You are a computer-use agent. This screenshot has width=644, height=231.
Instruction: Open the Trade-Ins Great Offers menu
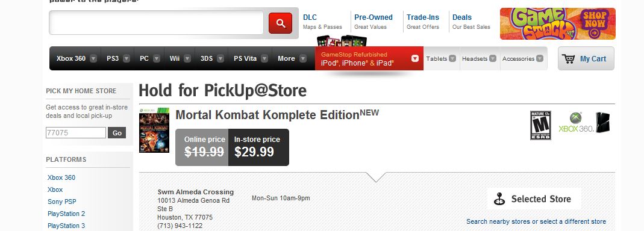(423, 22)
